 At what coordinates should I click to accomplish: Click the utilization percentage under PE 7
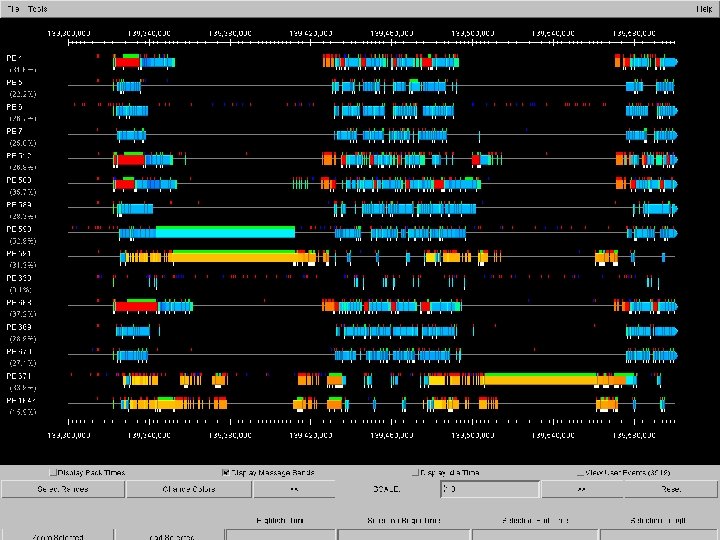pos(23,143)
